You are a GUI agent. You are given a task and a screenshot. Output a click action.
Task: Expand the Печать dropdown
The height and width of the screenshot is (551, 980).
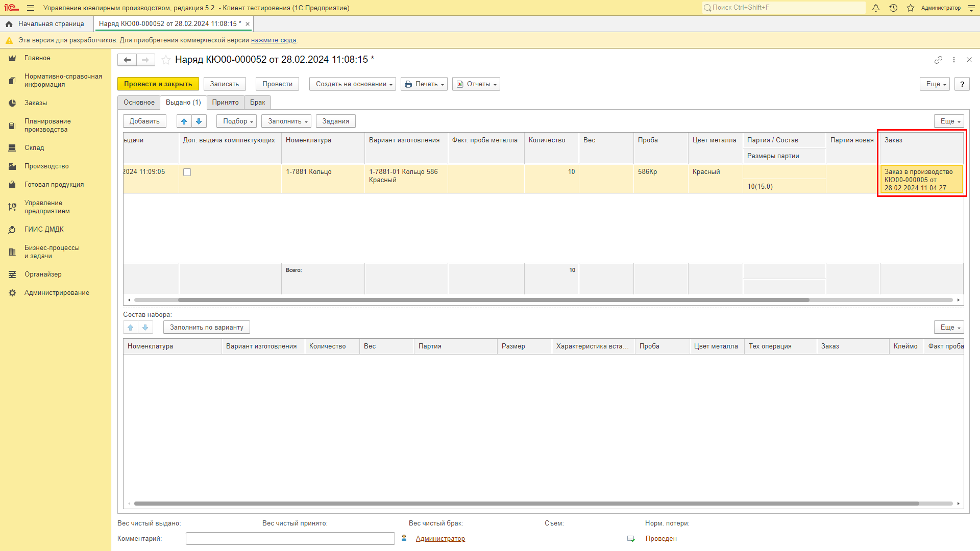tap(424, 84)
